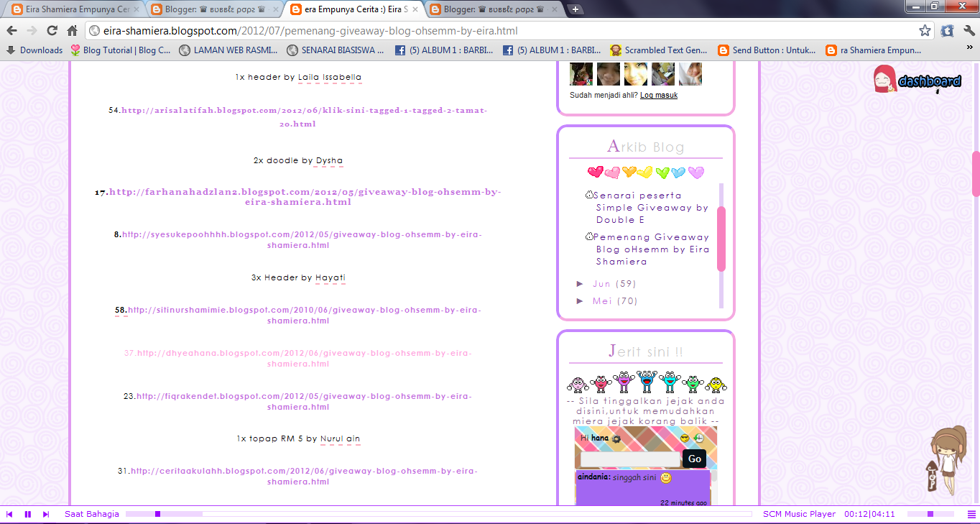The height and width of the screenshot is (524, 980).
Task: Click the Arkib Blog pink scrollbar
Action: tap(721, 239)
